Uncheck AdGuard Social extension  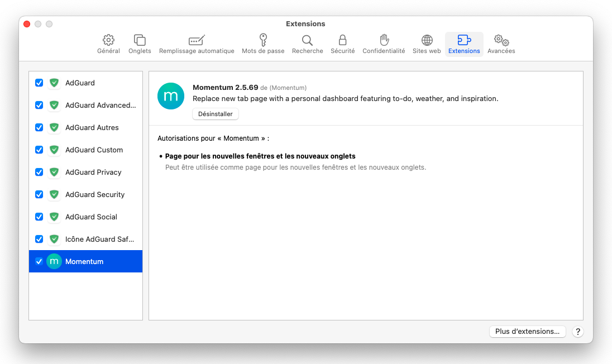tap(39, 217)
